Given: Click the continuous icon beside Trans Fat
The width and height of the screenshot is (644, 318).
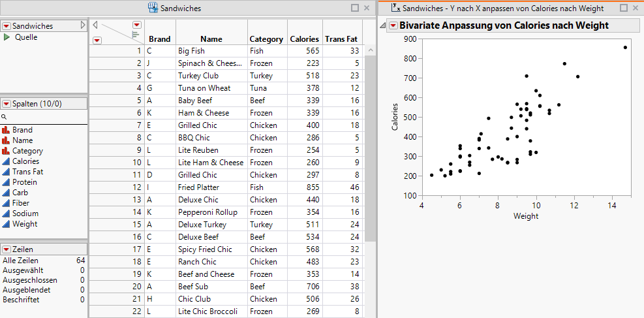Looking at the screenshot, I should click(x=6, y=172).
